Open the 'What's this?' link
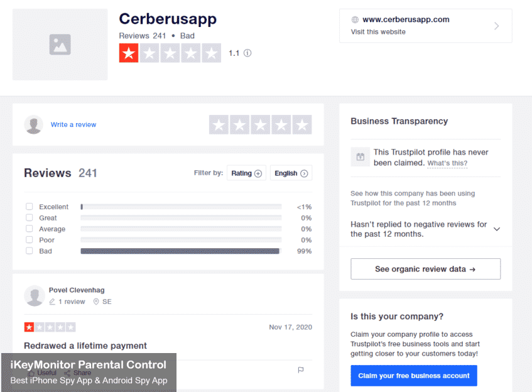This screenshot has width=532, height=392. click(447, 163)
